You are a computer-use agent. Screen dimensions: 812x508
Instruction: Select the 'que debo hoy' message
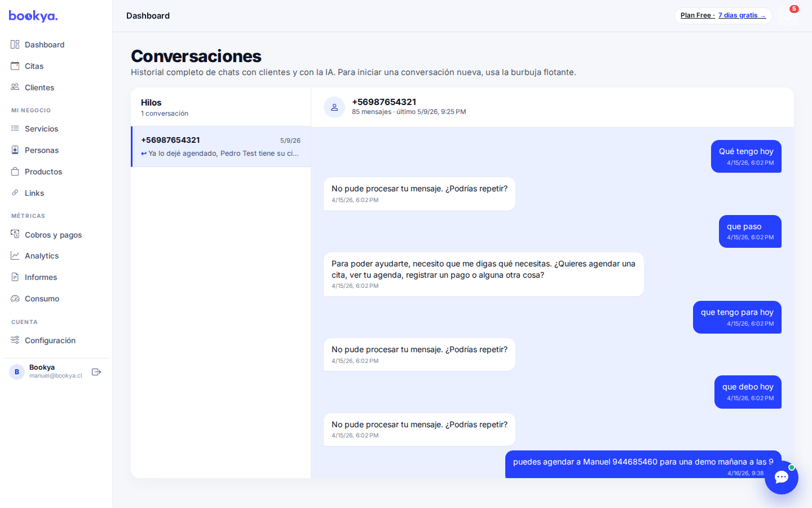click(748, 392)
